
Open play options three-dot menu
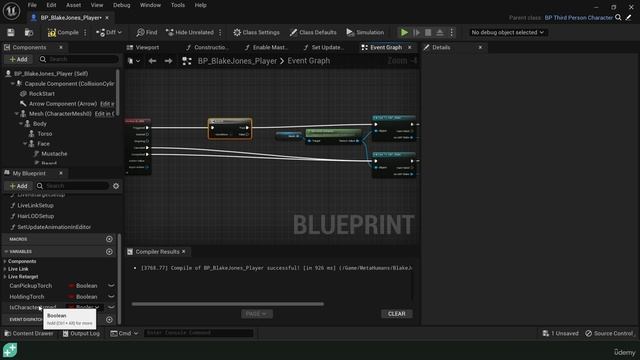coord(451,32)
